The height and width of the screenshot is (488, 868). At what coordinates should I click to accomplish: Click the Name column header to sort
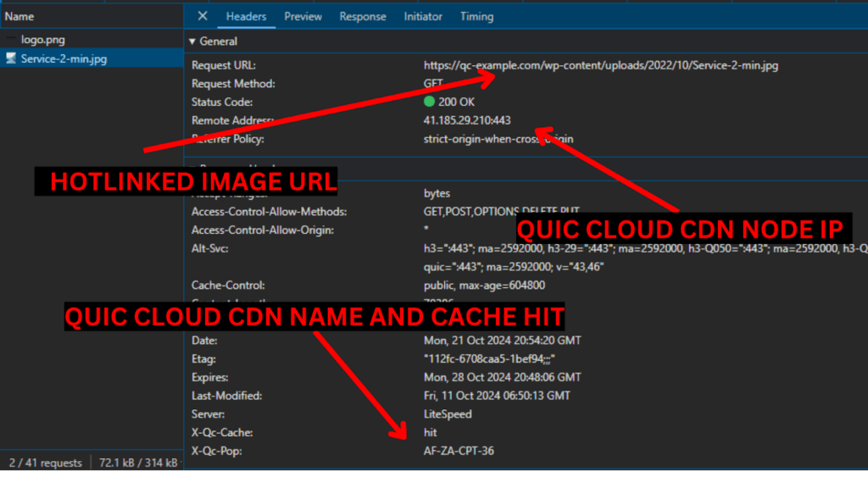click(19, 15)
